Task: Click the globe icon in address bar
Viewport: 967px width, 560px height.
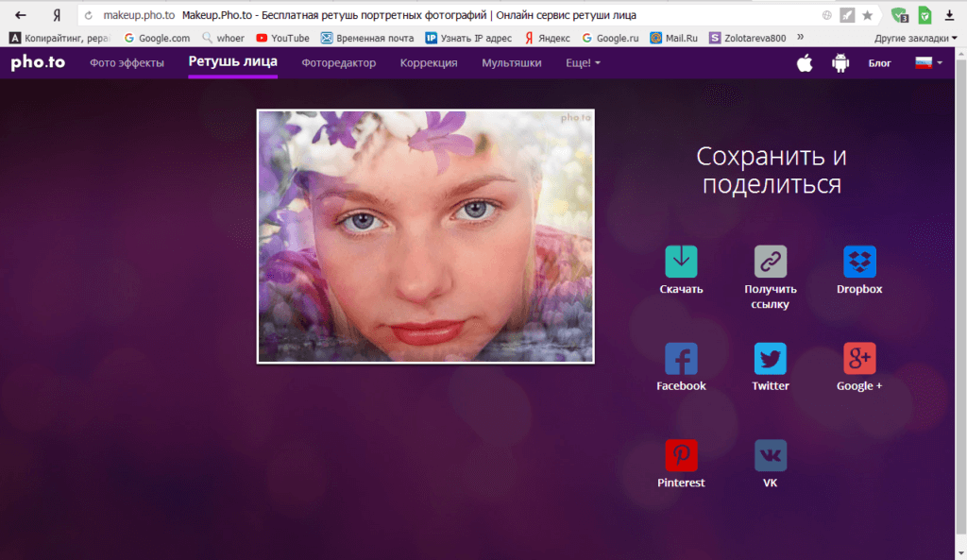Action: (x=827, y=15)
